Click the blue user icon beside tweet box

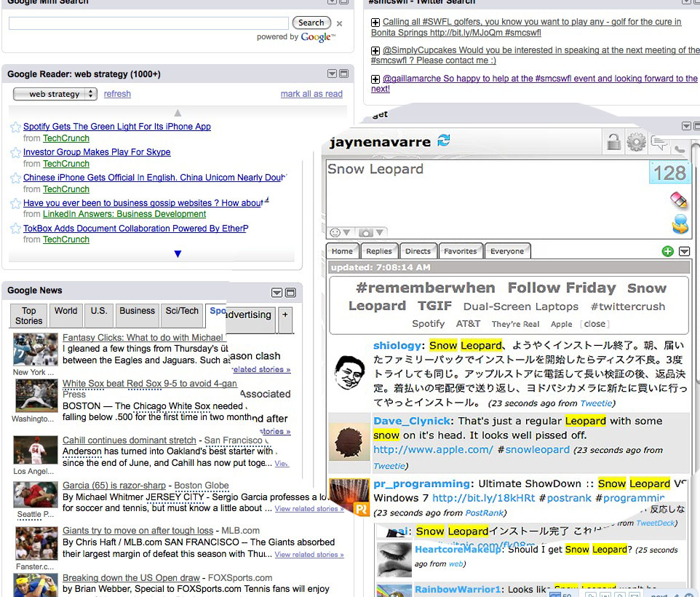680,224
